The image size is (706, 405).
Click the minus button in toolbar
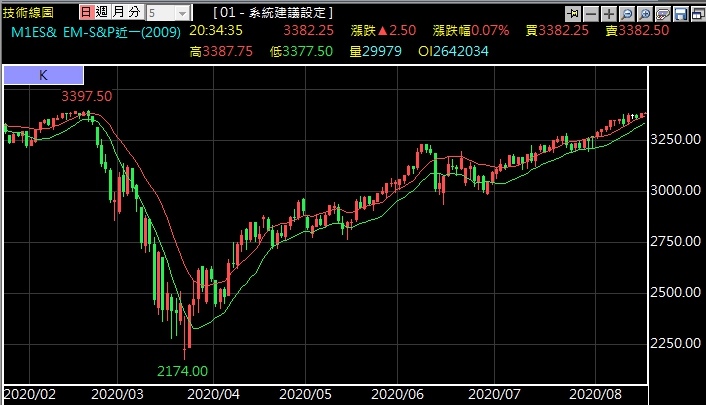point(591,14)
